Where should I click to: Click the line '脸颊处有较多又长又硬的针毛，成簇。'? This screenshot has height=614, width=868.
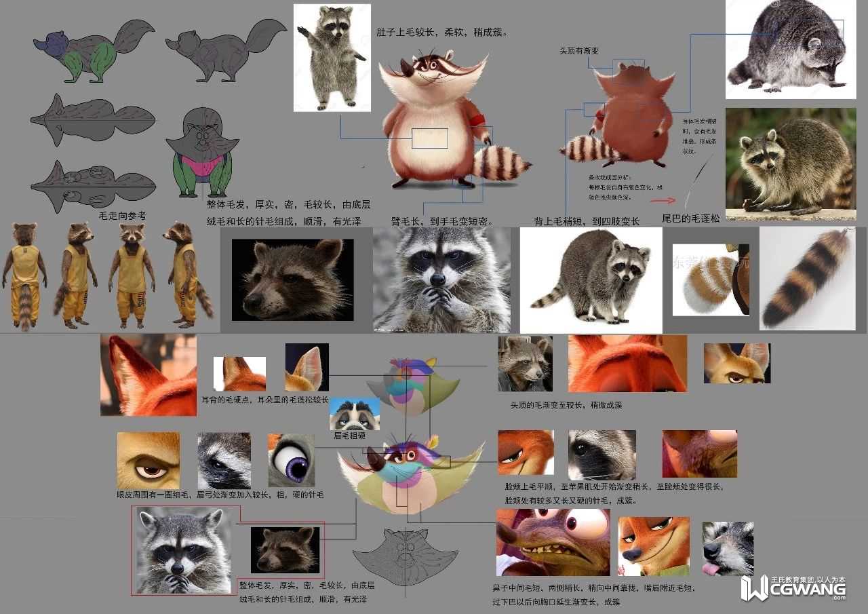pos(571,501)
